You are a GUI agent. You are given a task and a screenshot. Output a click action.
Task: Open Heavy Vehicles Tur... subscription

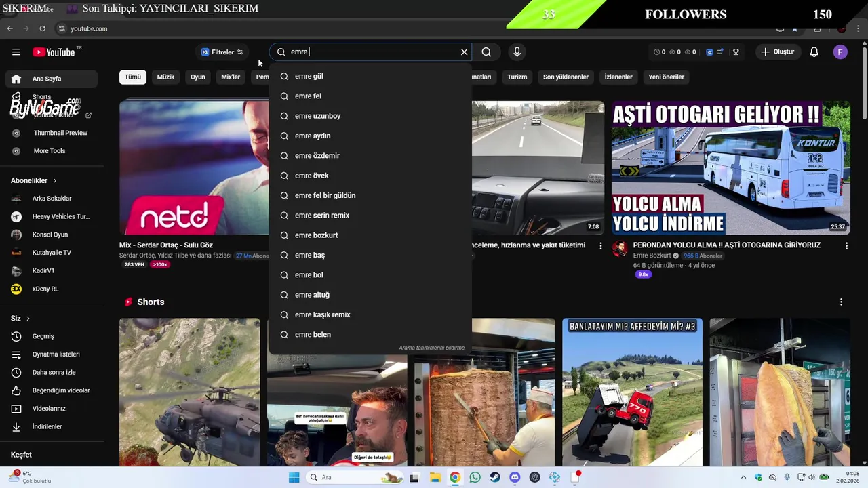pyautogui.click(x=52, y=217)
